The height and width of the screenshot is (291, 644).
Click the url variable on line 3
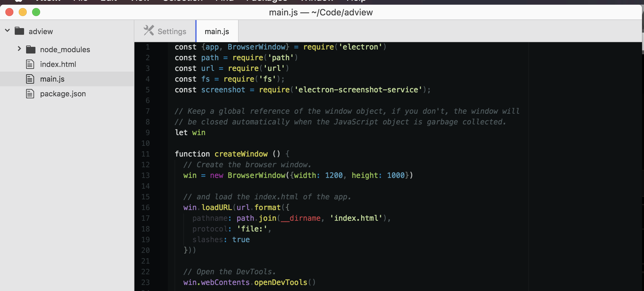coord(208,68)
